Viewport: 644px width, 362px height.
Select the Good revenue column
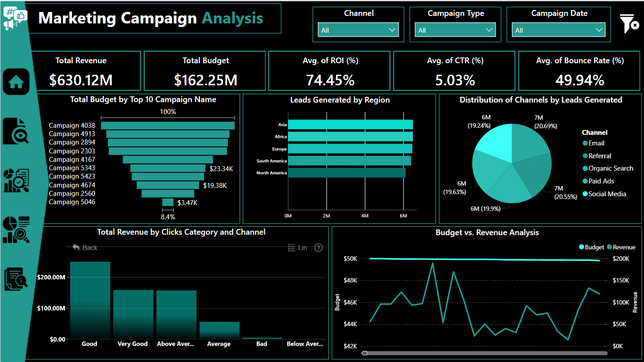(x=90, y=300)
